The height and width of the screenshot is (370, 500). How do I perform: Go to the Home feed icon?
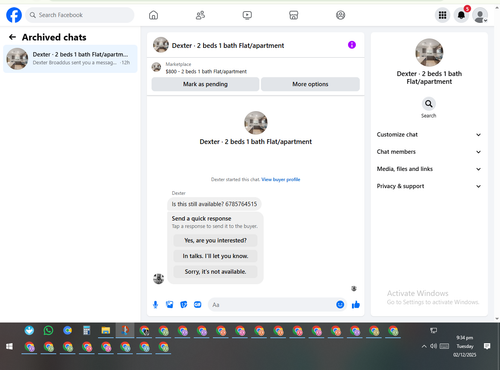(153, 15)
